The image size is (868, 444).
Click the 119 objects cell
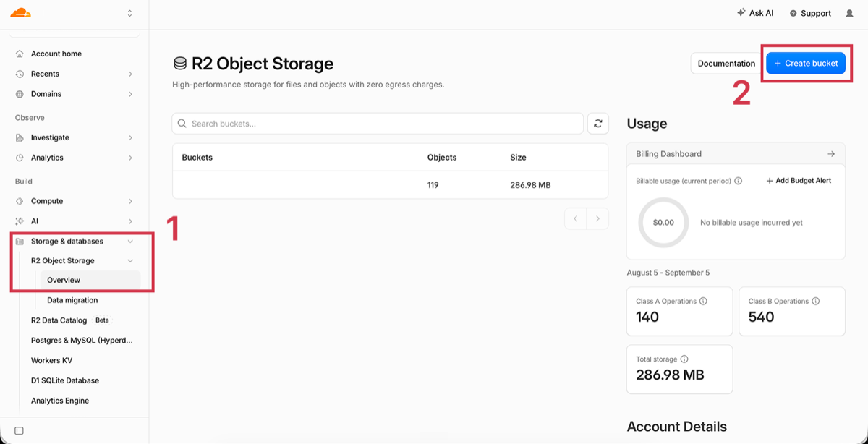click(x=433, y=185)
